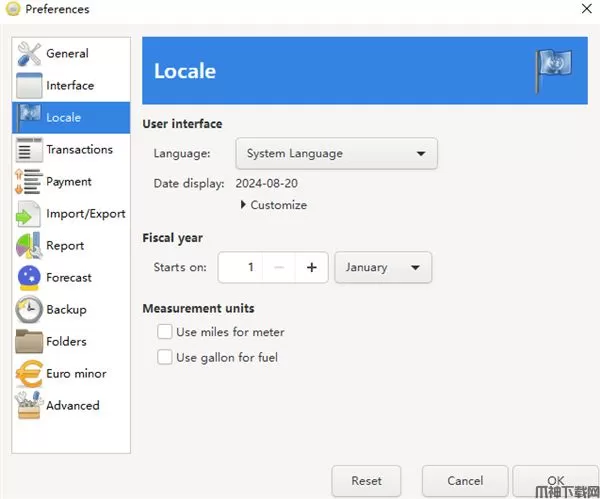Open the Advanced preferences page
The width and height of the screenshot is (600, 499).
(x=71, y=405)
